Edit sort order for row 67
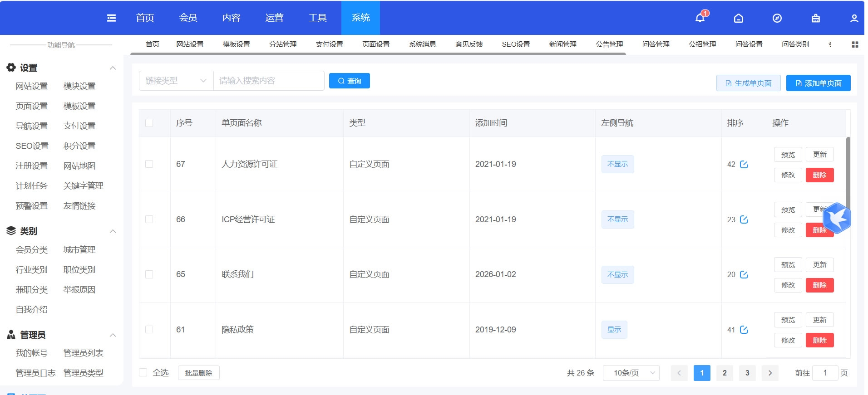 click(744, 164)
